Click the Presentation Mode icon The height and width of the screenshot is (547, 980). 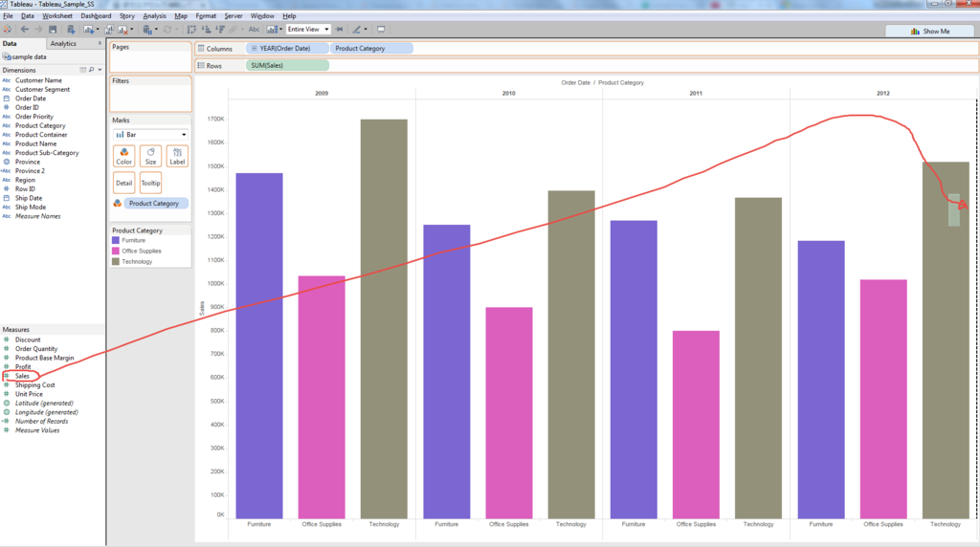tap(381, 30)
